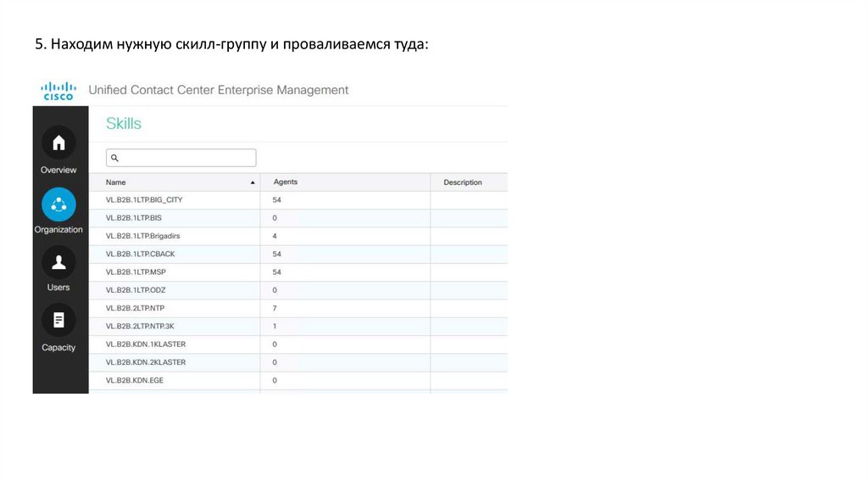Viewport: 868px width, 487px height.
Task: Click Unified Contact Center Enterprise Management title
Action: (x=219, y=90)
